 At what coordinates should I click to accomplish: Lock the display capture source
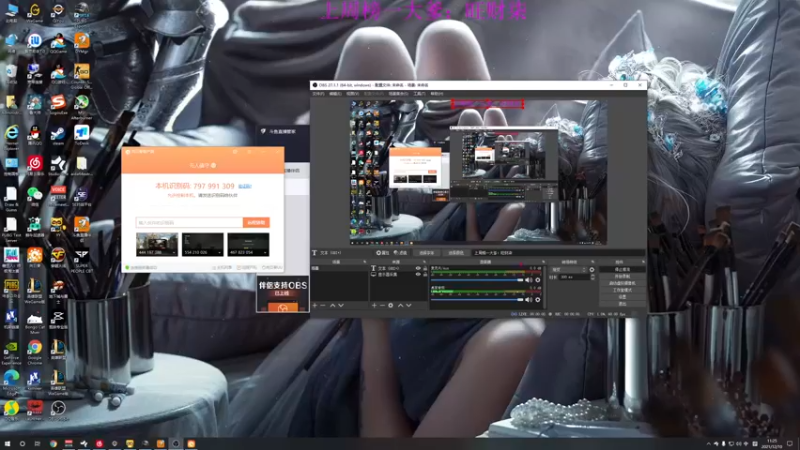(425, 274)
